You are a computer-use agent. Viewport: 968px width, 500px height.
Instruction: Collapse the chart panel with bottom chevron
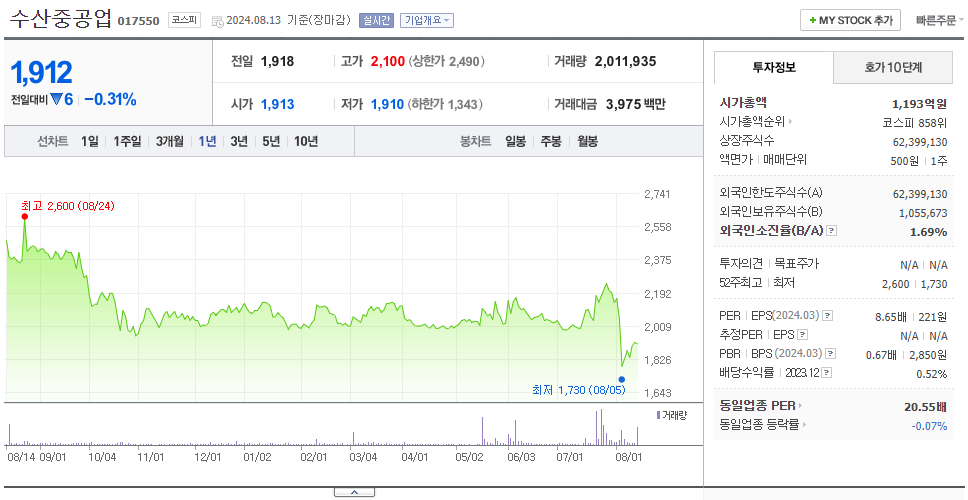(x=354, y=493)
